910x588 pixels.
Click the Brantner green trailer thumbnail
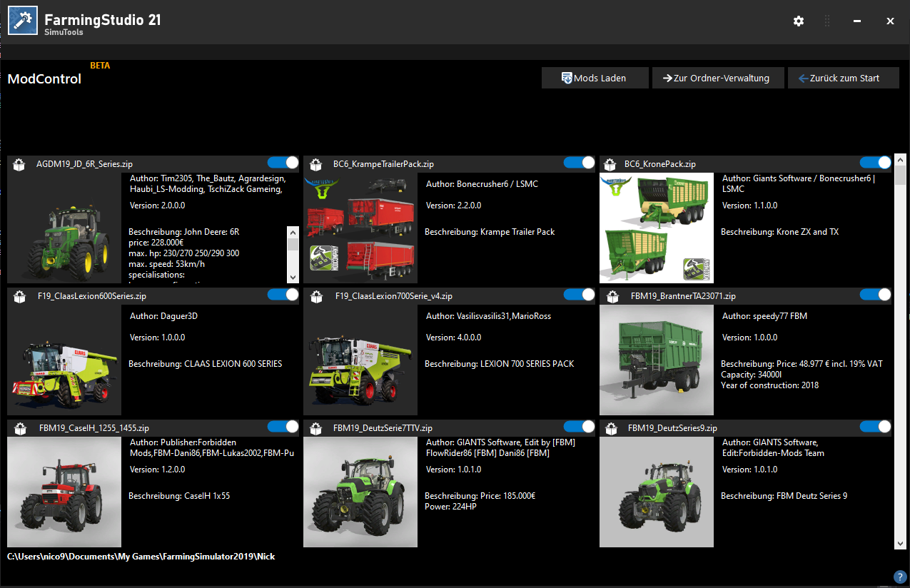[x=657, y=360]
